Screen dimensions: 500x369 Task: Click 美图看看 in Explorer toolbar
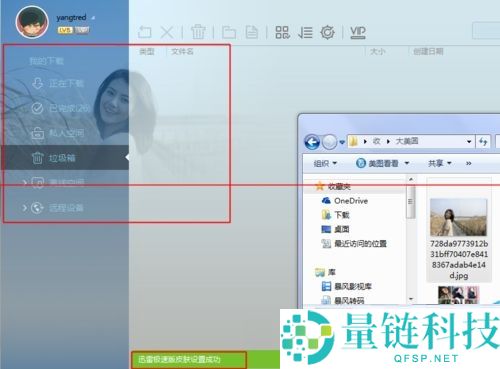377,163
